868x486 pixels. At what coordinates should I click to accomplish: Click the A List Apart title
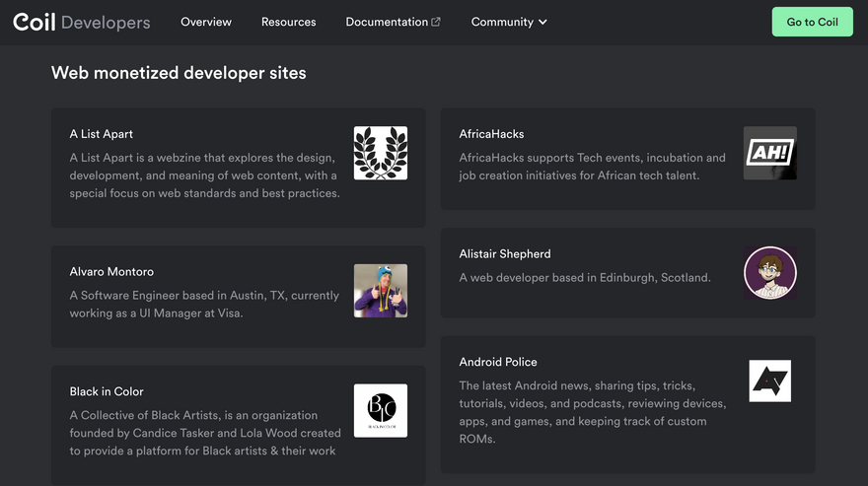click(x=102, y=134)
